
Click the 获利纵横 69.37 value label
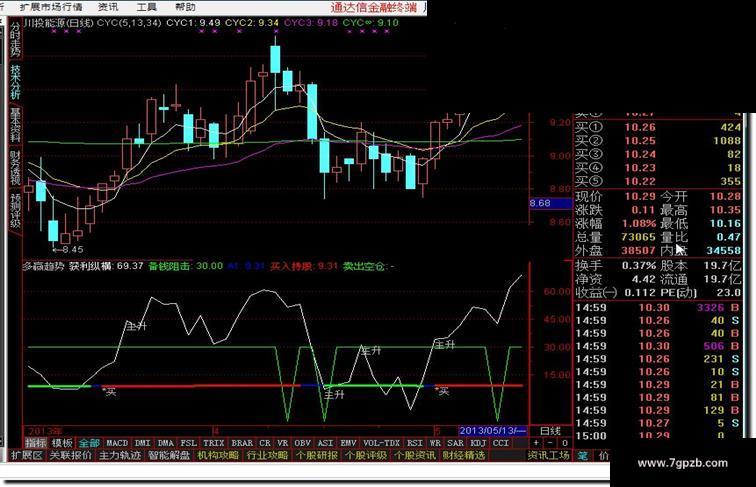(106, 266)
